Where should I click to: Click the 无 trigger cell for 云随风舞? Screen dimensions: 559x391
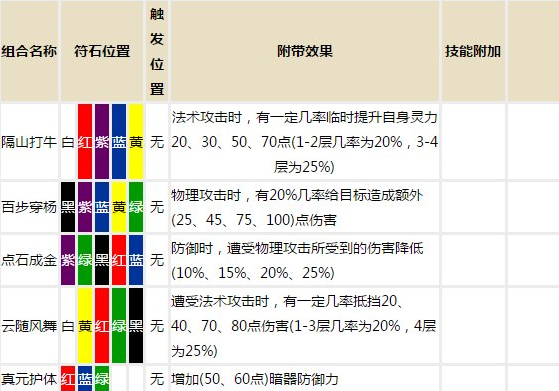pyautogui.click(x=157, y=326)
